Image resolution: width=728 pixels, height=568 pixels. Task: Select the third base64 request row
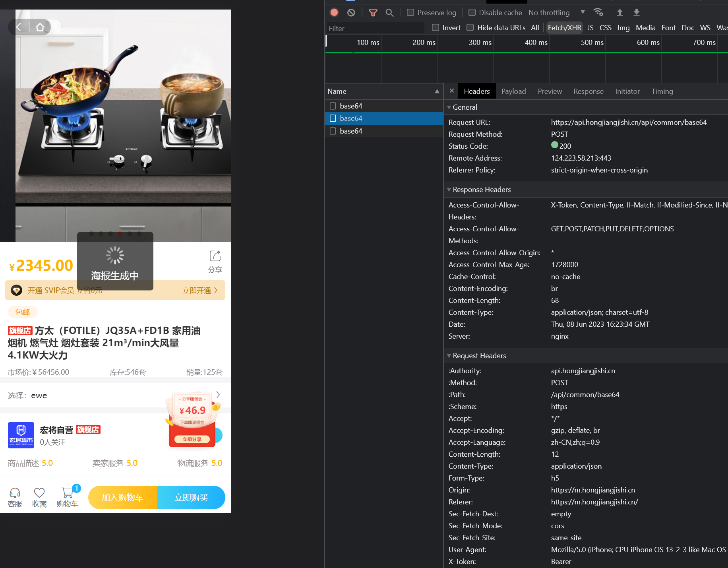[x=384, y=131]
